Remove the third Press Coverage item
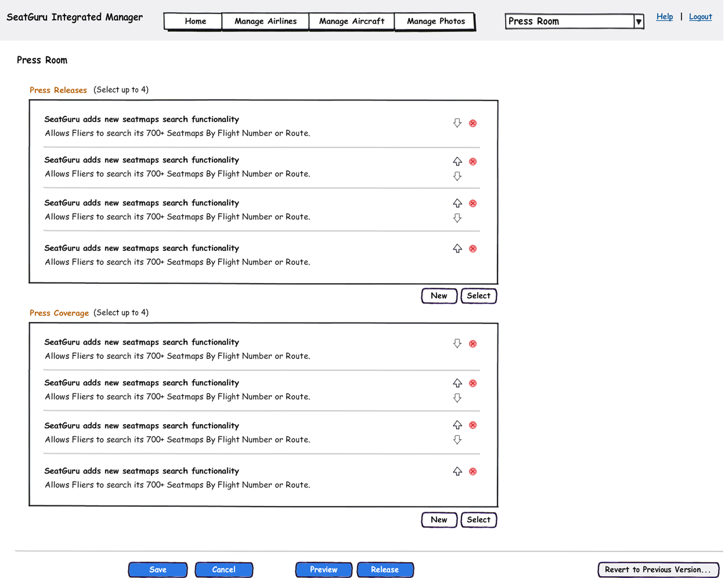Screen dimensions: 728x578 point(473,425)
